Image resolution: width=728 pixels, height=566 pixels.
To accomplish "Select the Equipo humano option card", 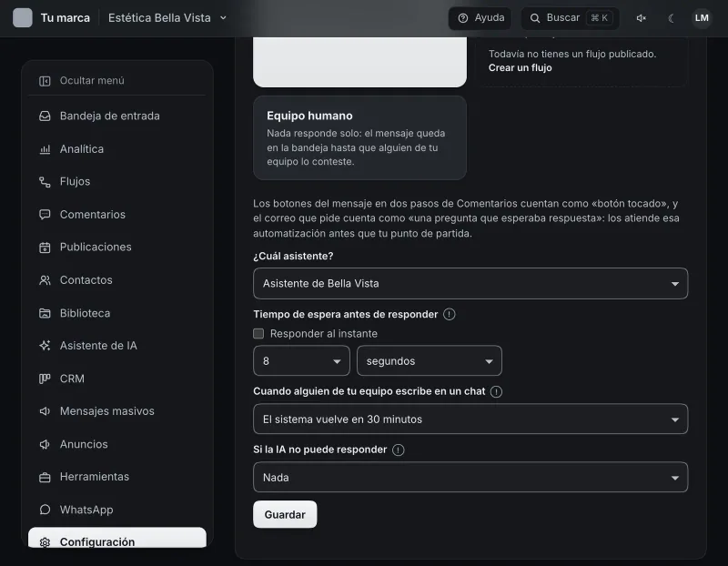I will 359,138.
